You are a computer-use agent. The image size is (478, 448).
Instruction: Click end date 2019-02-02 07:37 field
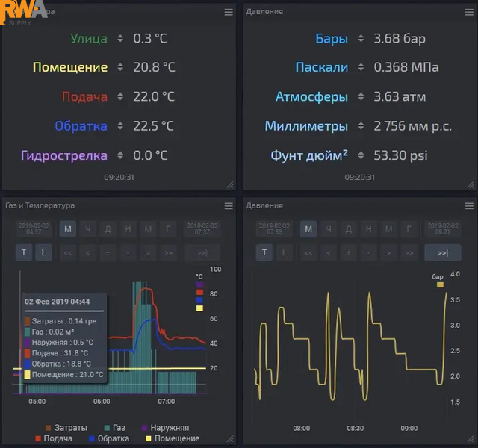pyautogui.click(x=202, y=229)
